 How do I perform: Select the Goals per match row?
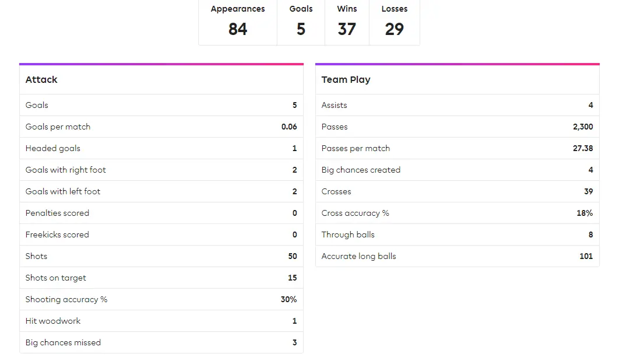pos(161,127)
